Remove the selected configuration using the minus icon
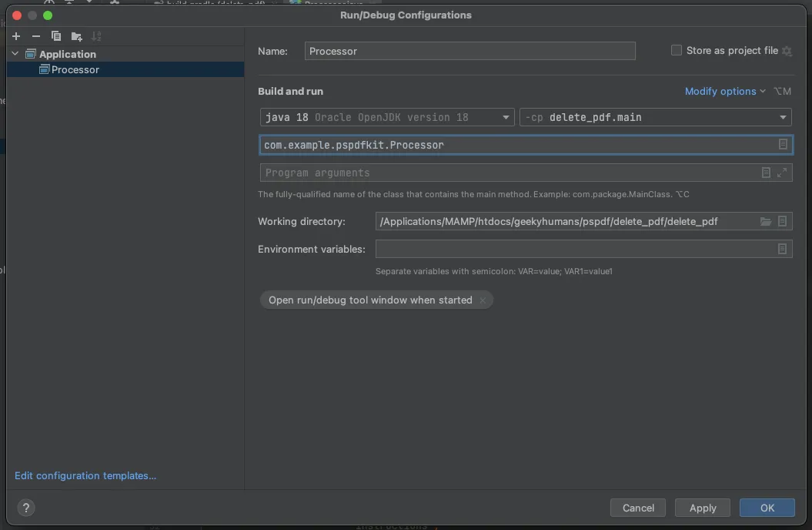 [x=35, y=35]
